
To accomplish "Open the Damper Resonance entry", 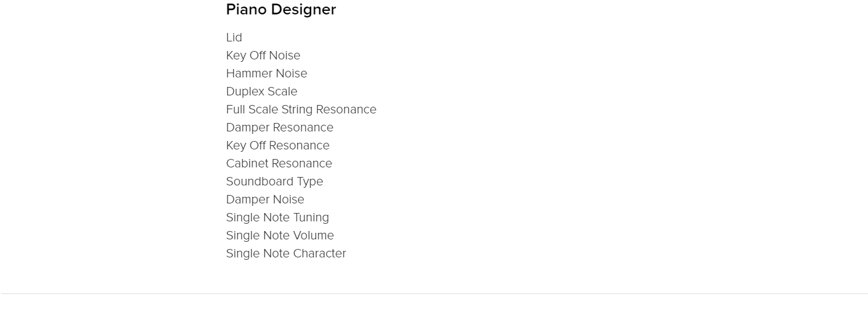I will [279, 127].
